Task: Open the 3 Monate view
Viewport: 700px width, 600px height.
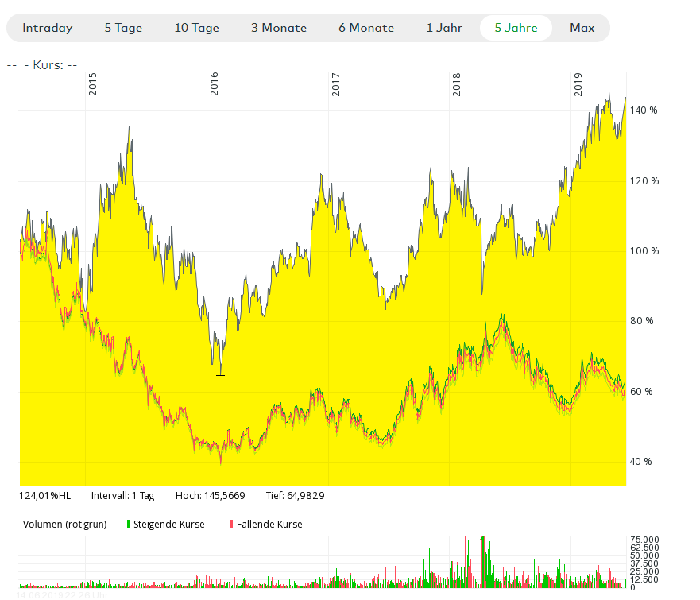Action: click(x=279, y=28)
